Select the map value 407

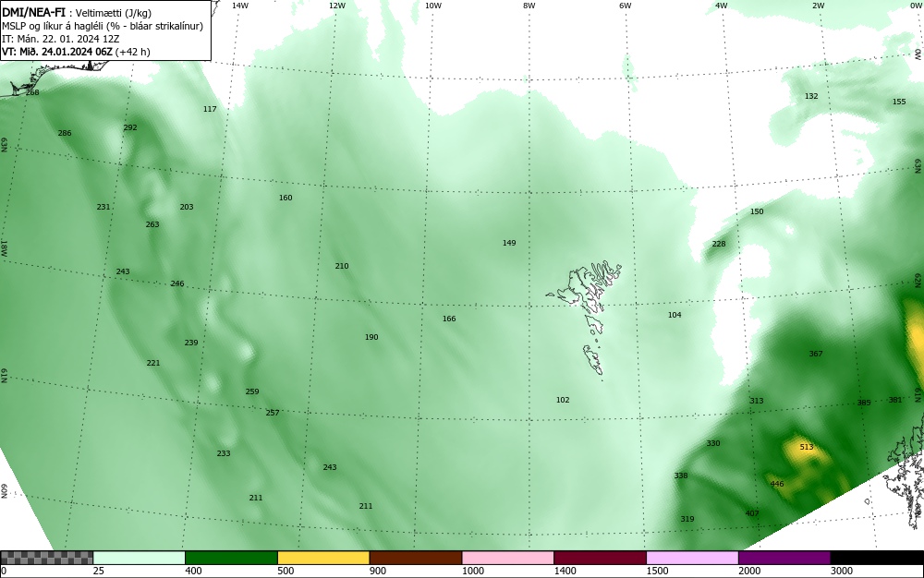tap(752, 513)
